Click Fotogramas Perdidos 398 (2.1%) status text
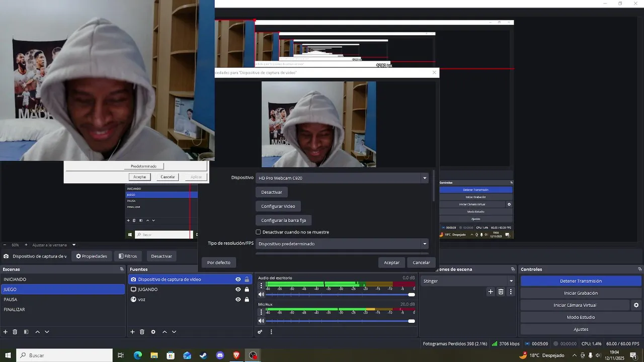Screen dimensions: 644x362 (x=455, y=344)
